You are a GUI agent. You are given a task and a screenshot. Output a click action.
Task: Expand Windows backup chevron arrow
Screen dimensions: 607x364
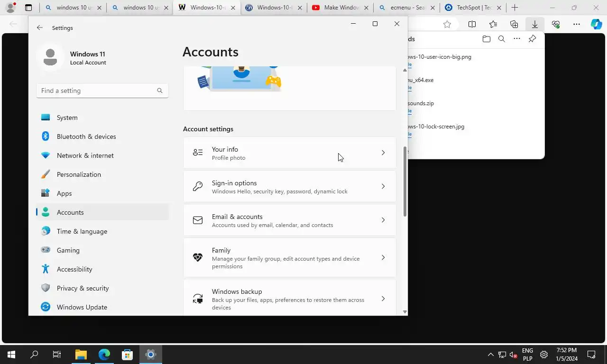[383, 299]
